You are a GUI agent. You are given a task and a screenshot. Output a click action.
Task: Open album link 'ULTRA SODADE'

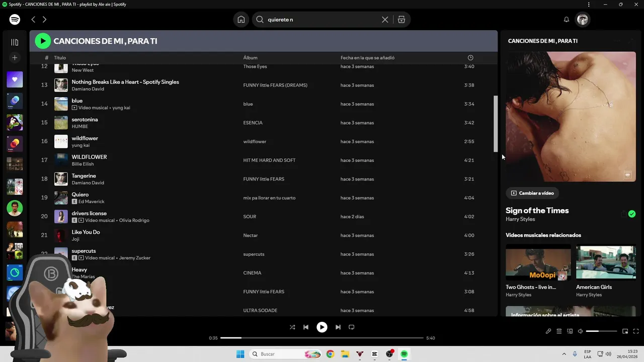click(x=260, y=311)
